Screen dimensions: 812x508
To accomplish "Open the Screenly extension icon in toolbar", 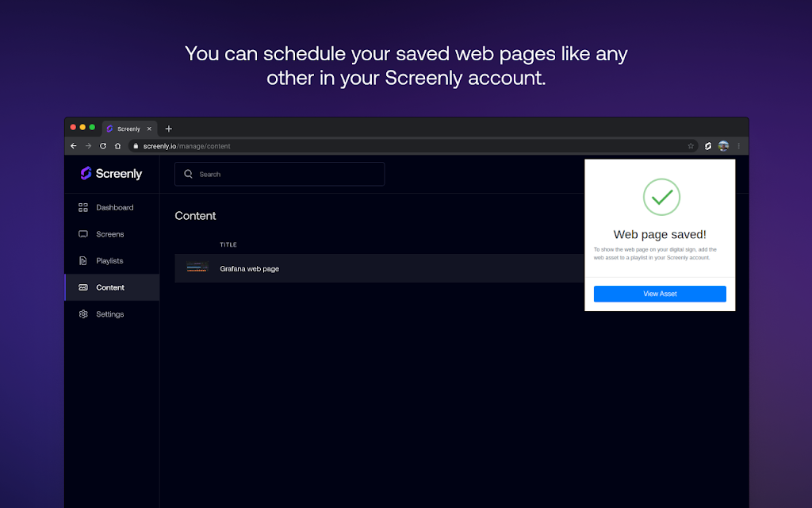I will tap(708, 146).
